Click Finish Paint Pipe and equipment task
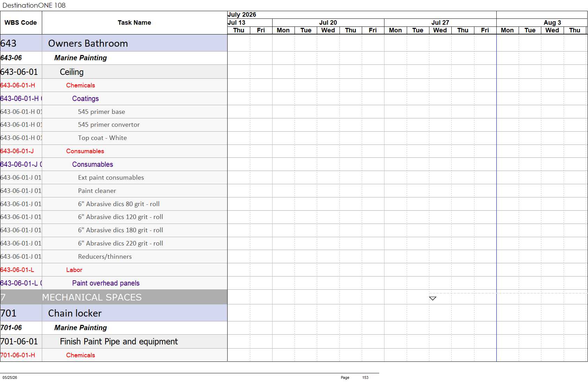Image resolution: width=588 pixels, height=382 pixels. click(x=119, y=341)
